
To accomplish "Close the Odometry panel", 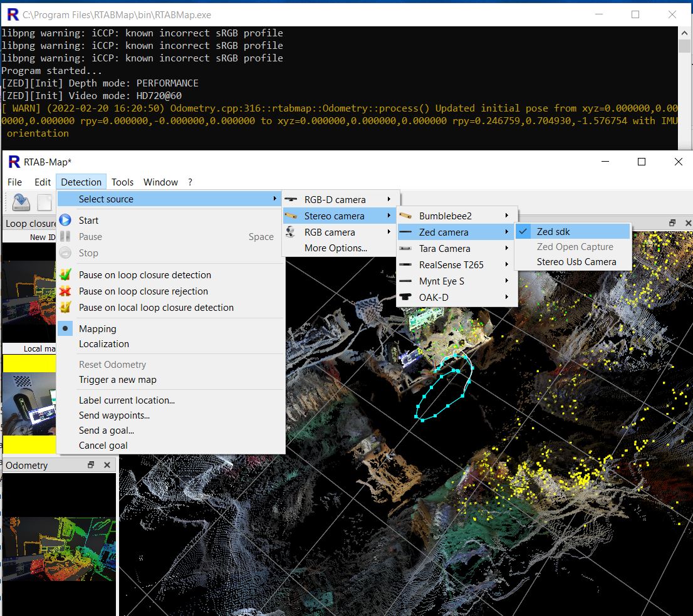I will (107, 465).
